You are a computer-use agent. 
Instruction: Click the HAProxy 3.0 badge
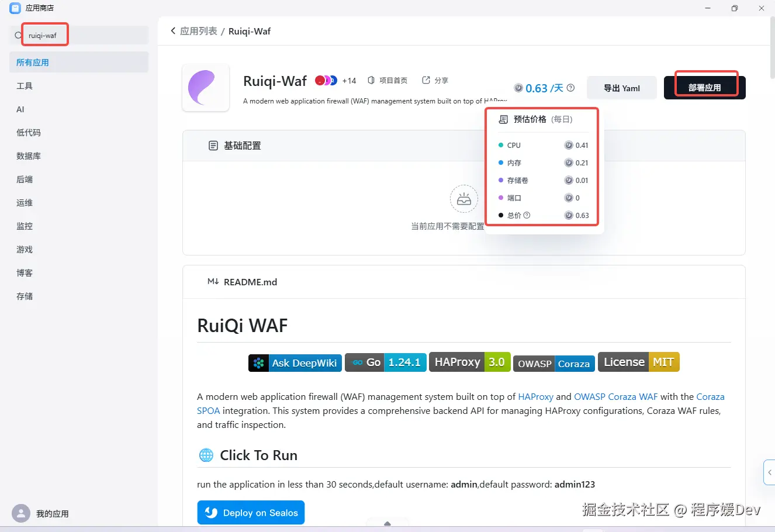tap(470, 362)
